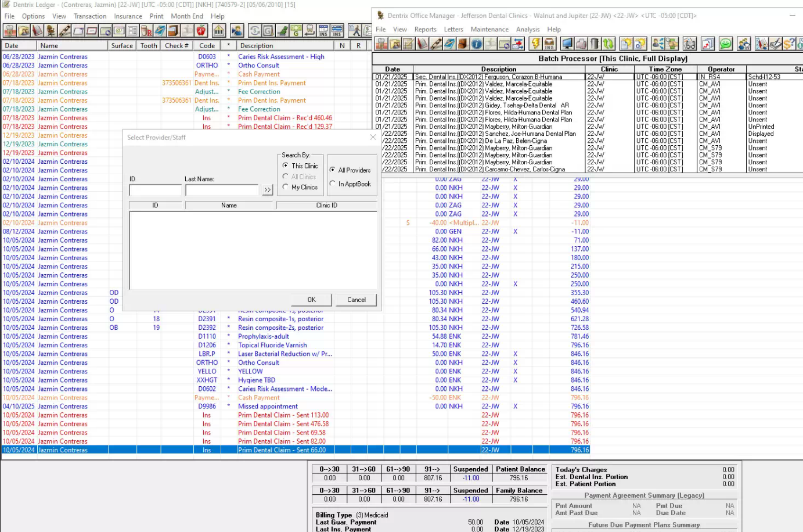The height and width of the screenshot is (532, 803).
Task: Click the Ledger notepad icon in Office Manager toolbar
Action: pyautogui.click(x=408, y=44)
